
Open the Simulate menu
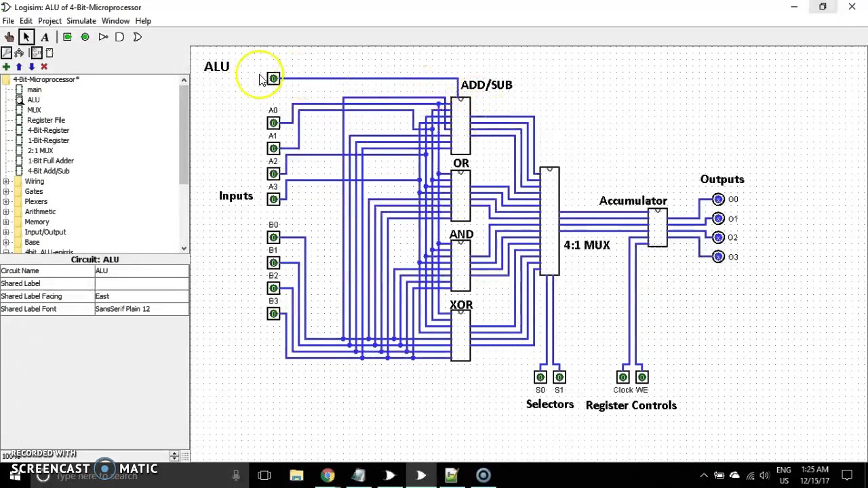point(81,21)
